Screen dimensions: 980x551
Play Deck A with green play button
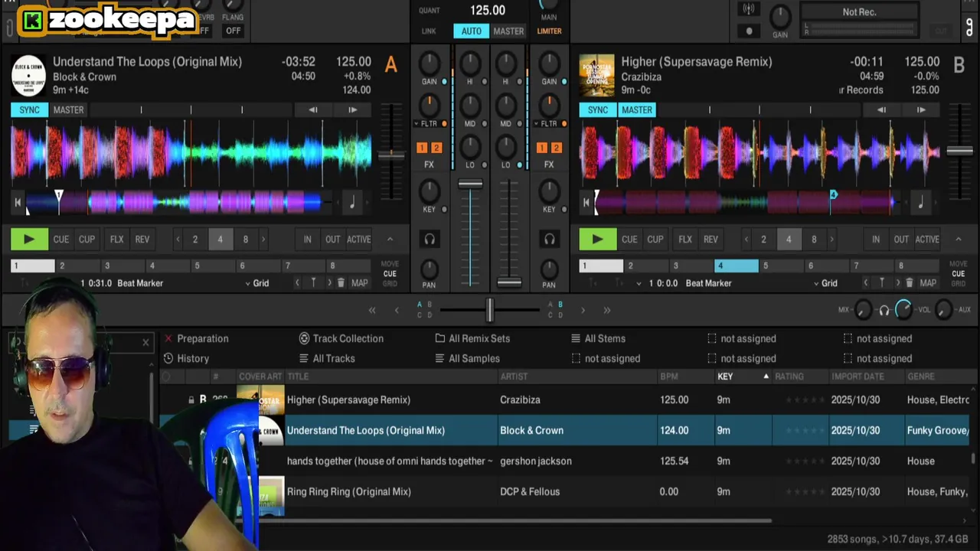click(29, 240)
